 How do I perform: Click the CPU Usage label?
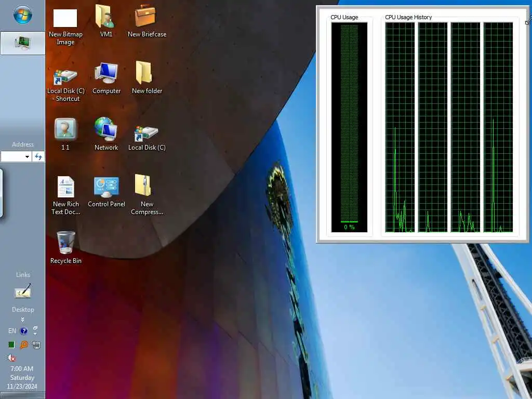(344, 17)
